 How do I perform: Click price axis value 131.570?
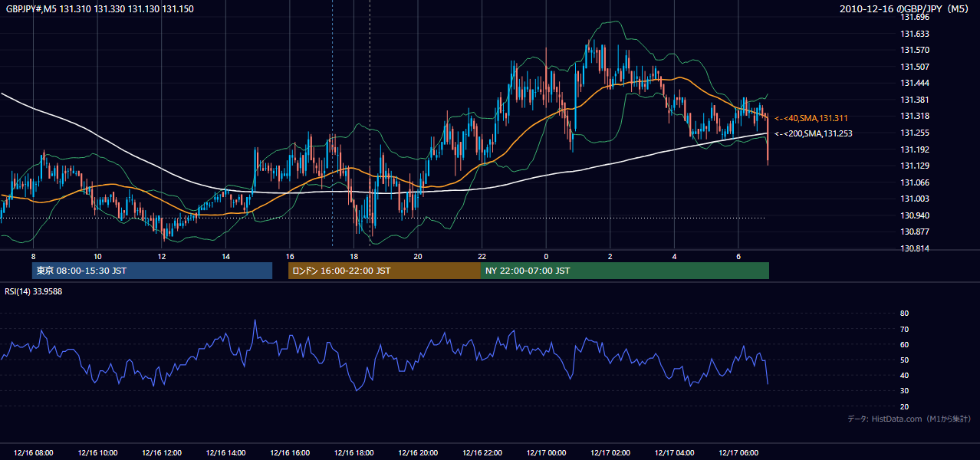[914, 50]
